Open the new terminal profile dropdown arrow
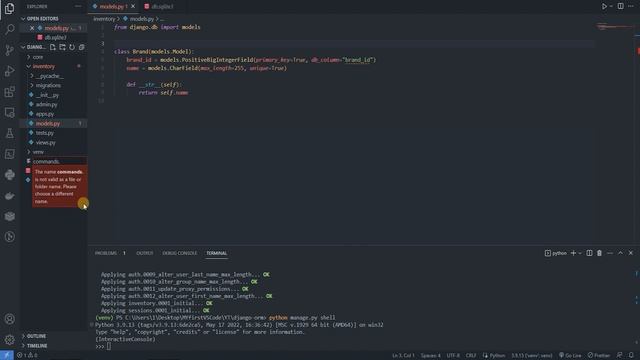 coord(580,253)
